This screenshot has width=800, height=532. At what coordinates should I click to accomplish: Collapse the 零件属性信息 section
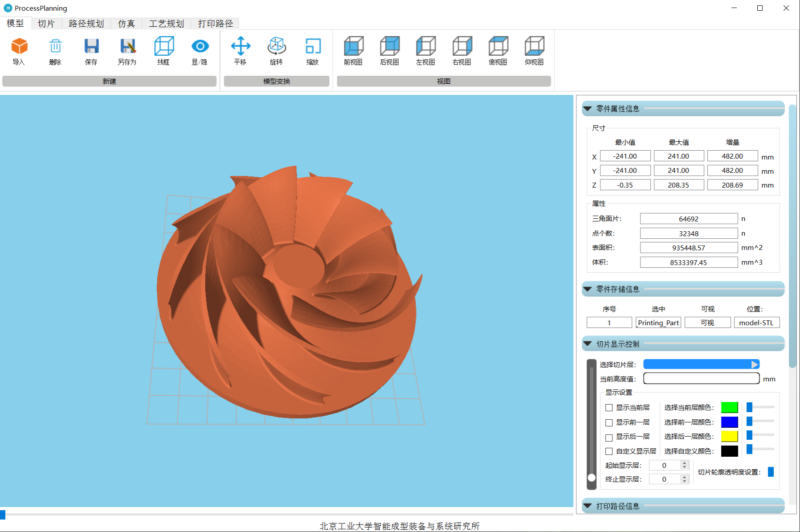click(x=588, y=109)
